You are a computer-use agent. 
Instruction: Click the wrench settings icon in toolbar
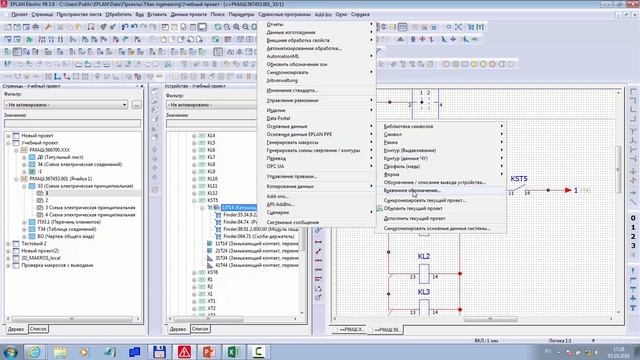coord(48,27)
